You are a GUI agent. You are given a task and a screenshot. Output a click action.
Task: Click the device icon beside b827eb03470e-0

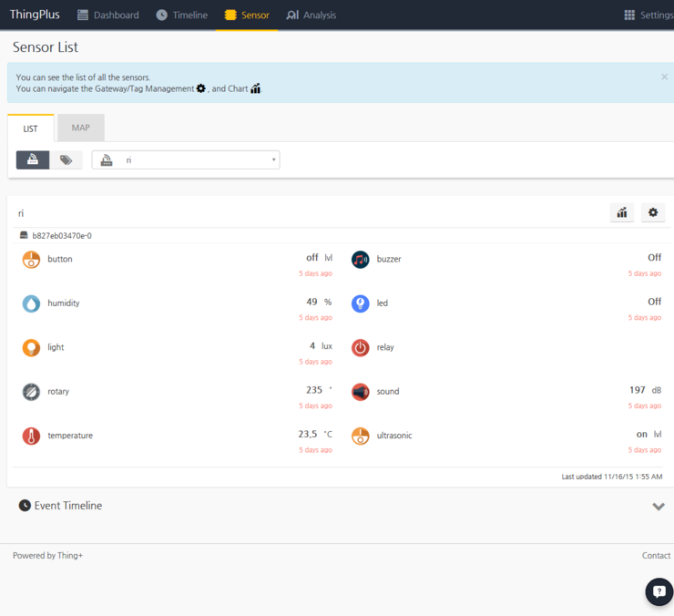pos(24,235)
